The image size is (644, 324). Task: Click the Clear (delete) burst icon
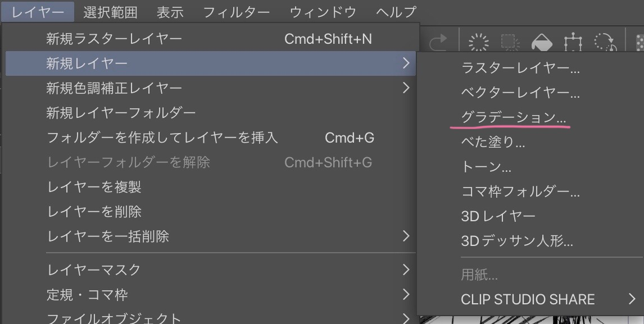479,43
